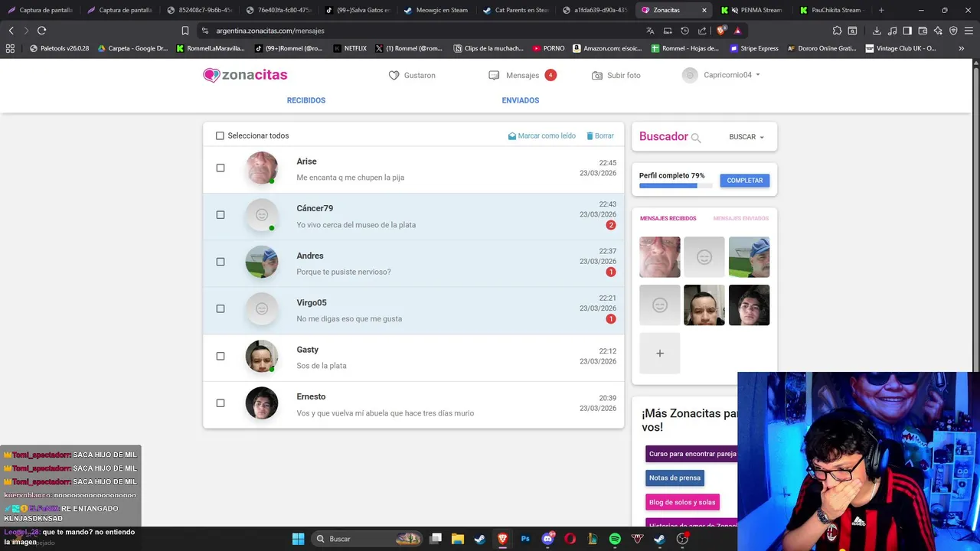Click the Borrar trash can icon
The height and width of the screenshot is (551, 980).
pos(590,136)
